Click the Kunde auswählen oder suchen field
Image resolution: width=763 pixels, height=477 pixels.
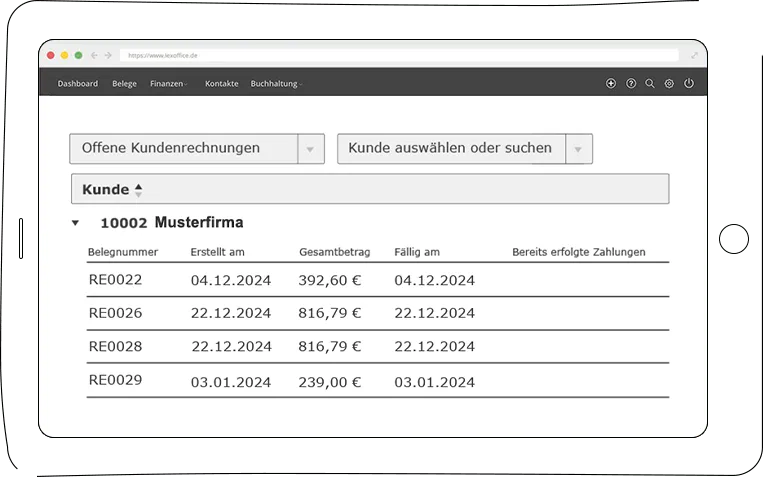(465, 149)
